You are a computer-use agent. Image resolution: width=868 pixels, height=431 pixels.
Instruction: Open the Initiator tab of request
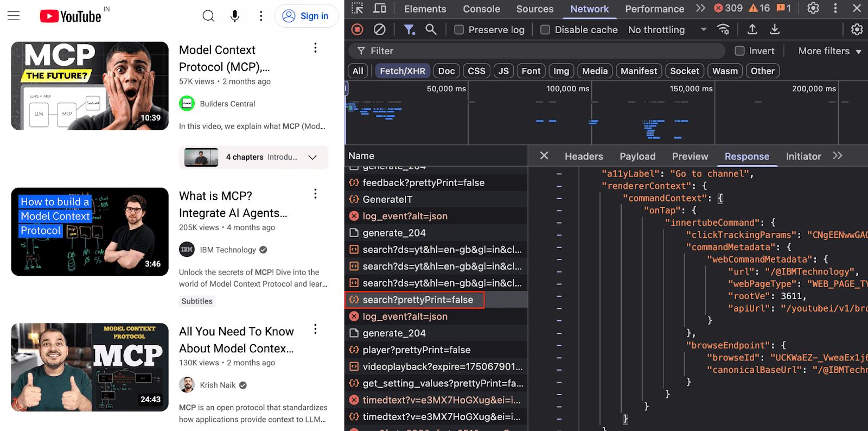[803, 156]
